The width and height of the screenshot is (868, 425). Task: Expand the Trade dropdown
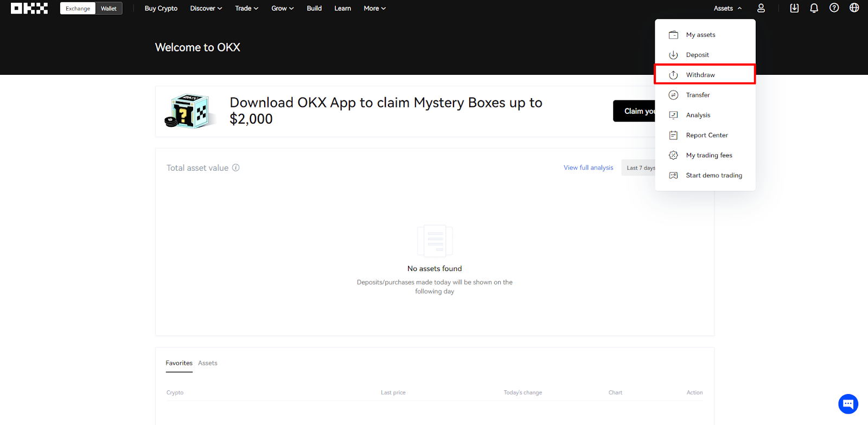click(247, 8)
